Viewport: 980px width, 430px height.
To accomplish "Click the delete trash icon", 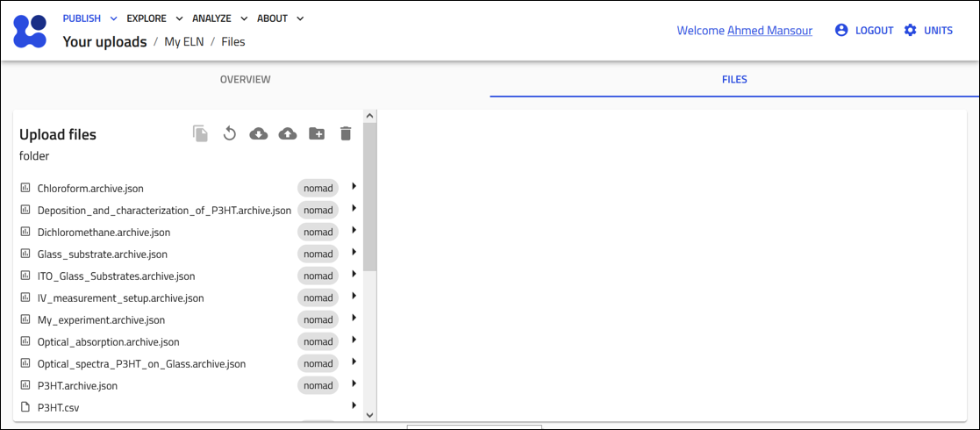I will (x=346, y=133).
